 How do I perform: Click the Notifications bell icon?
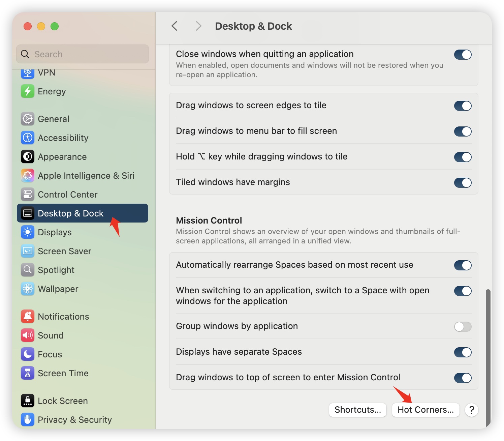(x=28, y=317)
